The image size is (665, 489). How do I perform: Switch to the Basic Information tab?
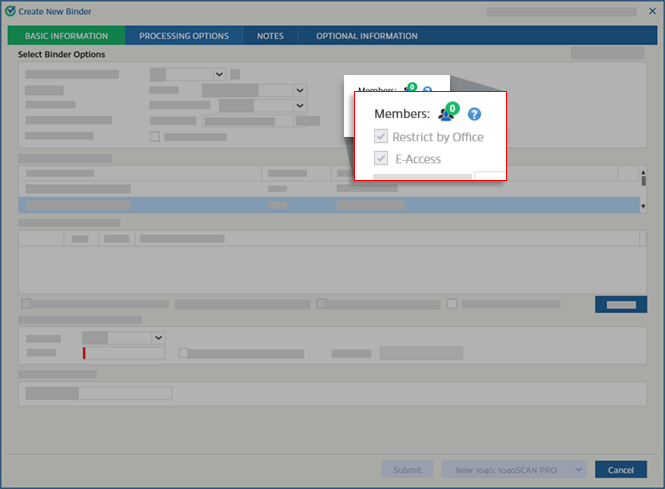point(66,36)
